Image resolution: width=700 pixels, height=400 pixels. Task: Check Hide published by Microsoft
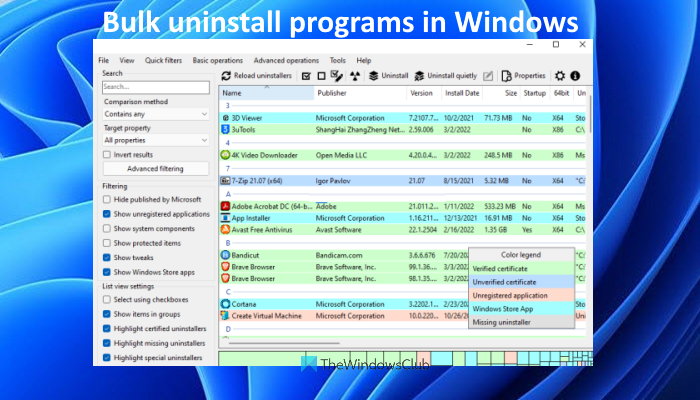tap(107, 199)
